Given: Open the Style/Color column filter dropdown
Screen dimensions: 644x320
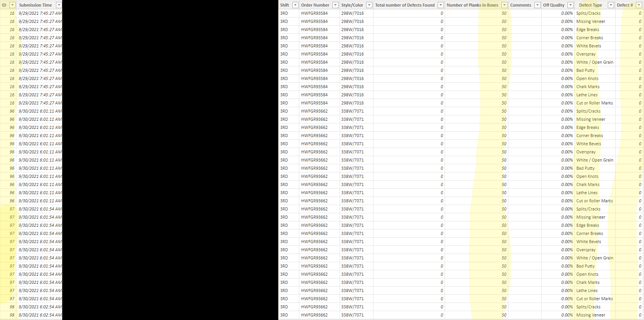Looking at the screenshot, I should pos(369,5).
